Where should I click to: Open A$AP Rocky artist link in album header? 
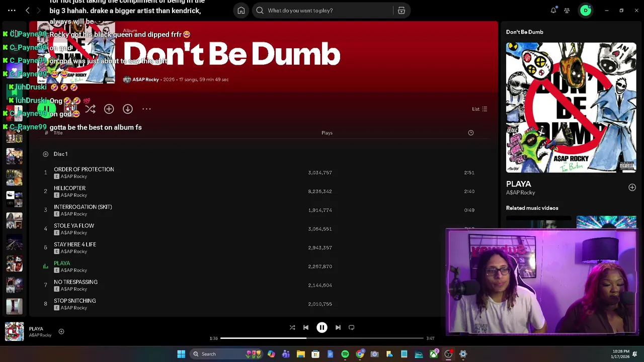tap(145, 79)
